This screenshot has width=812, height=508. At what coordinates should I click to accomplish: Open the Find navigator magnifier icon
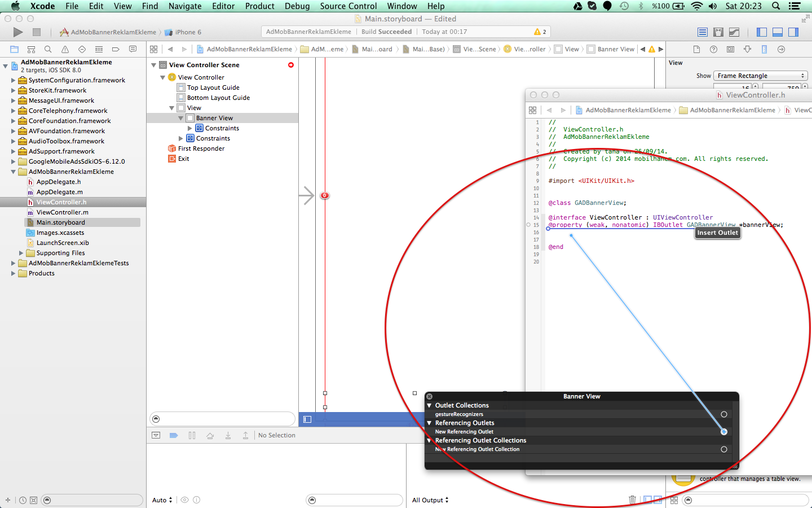pos(48,49)
